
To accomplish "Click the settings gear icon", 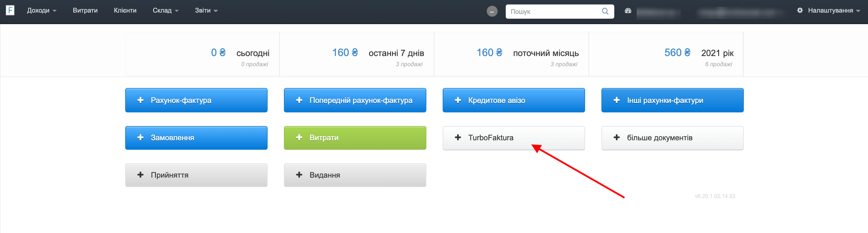I will 800,10.
